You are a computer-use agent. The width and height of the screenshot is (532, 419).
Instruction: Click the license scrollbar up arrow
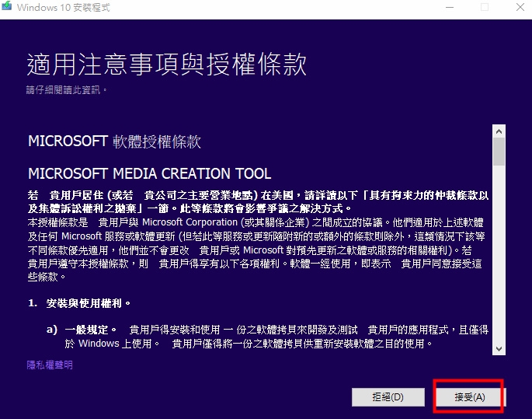tap(499, 131)
